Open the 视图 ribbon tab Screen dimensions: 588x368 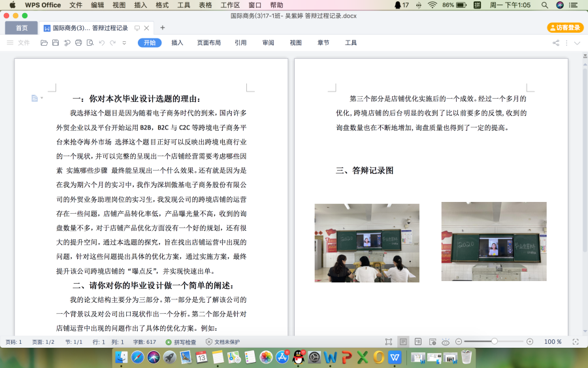(x=295, y=42)
